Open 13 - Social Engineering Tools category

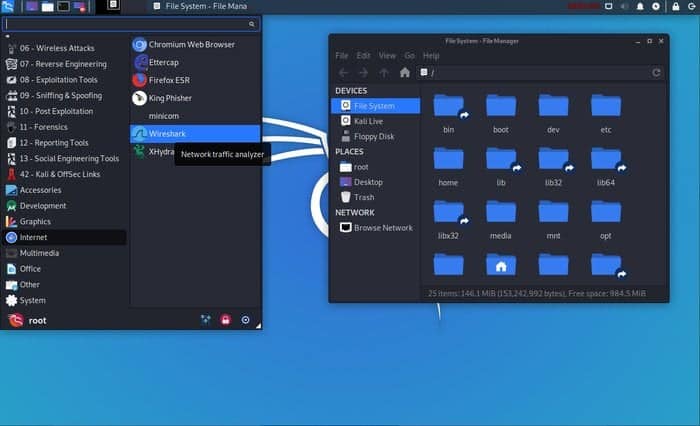coord(65,159)
